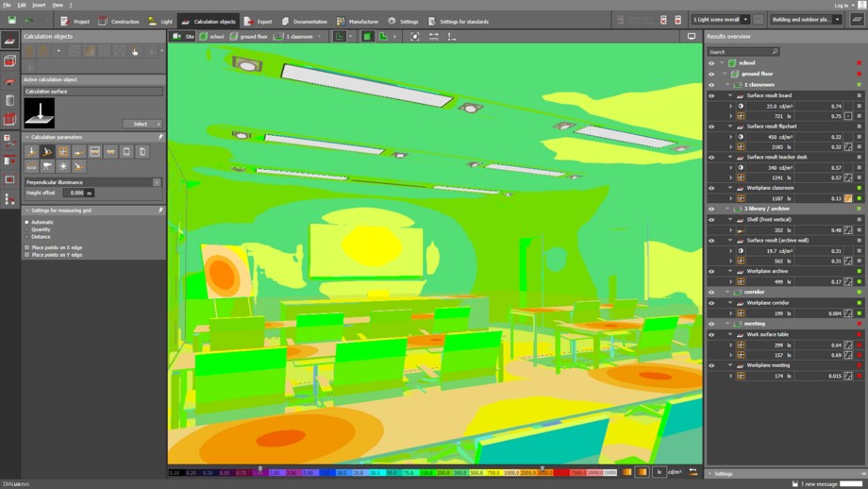The height and width of the screenshot is (489, 868).
Task: Select the camera calculation parameter icon
Action: click(x=47, y=166)
